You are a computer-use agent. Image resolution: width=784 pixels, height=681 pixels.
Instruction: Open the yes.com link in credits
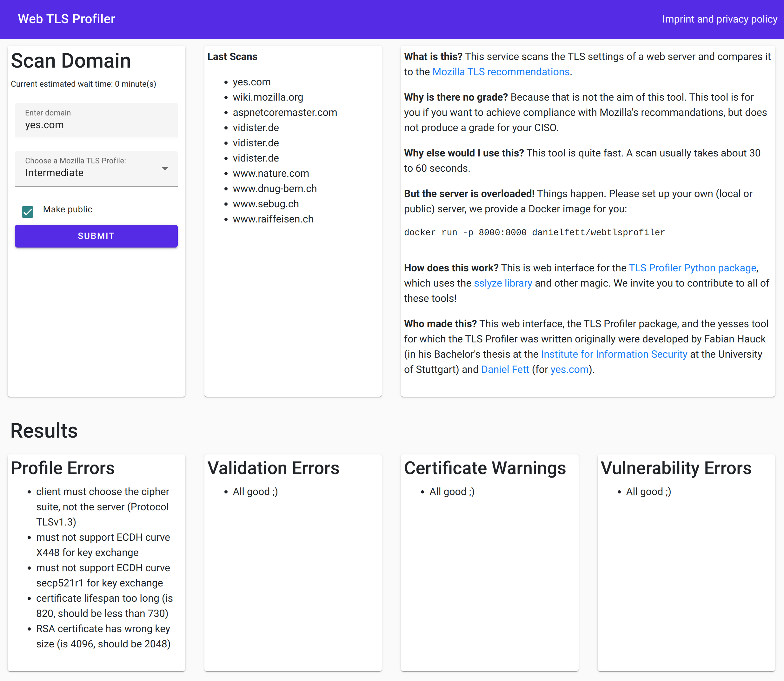[x=569, y=369]
